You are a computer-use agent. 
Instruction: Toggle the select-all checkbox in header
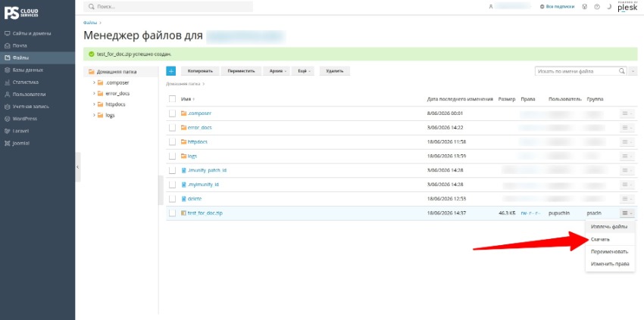(173, 99)
